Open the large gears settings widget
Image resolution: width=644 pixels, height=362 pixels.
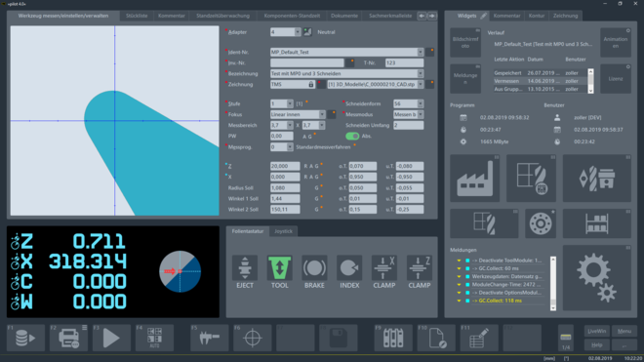tap(597, 278)
